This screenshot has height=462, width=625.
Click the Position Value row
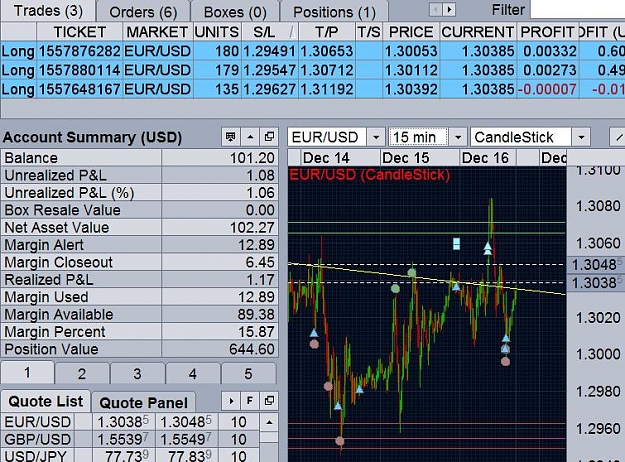(140, 349)
